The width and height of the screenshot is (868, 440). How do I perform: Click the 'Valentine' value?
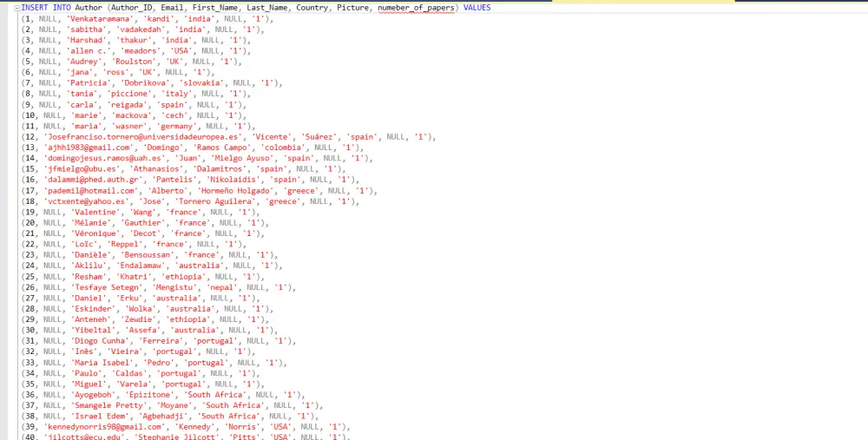[x=94, y=212]
